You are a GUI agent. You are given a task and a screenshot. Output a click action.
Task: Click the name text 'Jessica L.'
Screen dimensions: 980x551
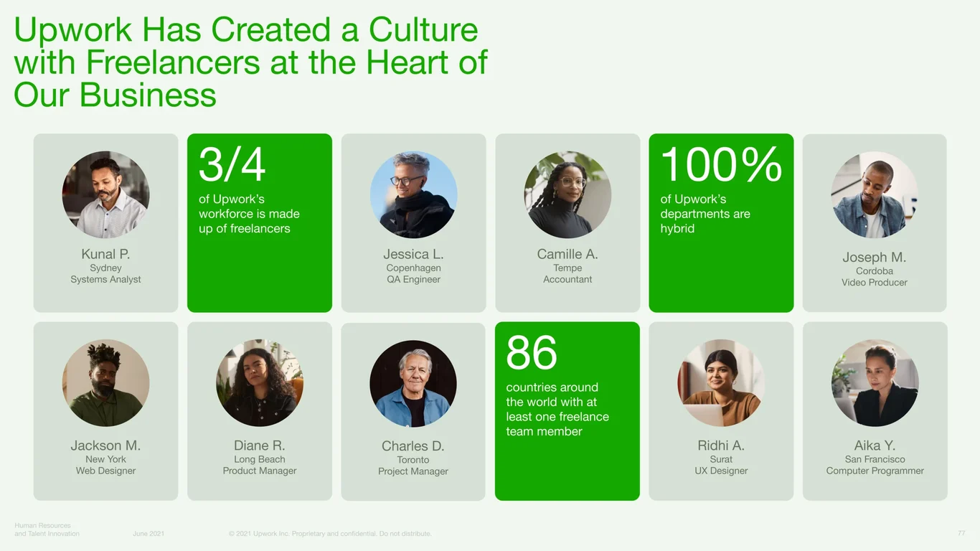(x=413, y=254)
